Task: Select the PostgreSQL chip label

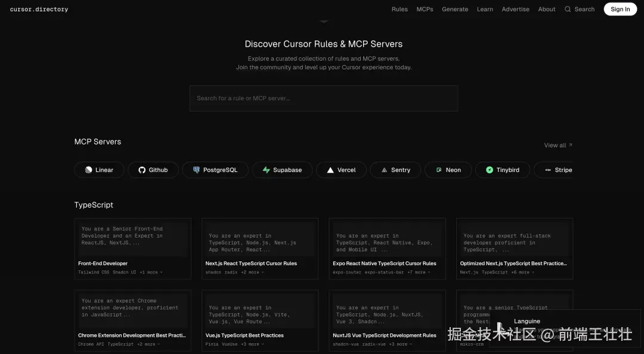Action: [x=220, y=170]
